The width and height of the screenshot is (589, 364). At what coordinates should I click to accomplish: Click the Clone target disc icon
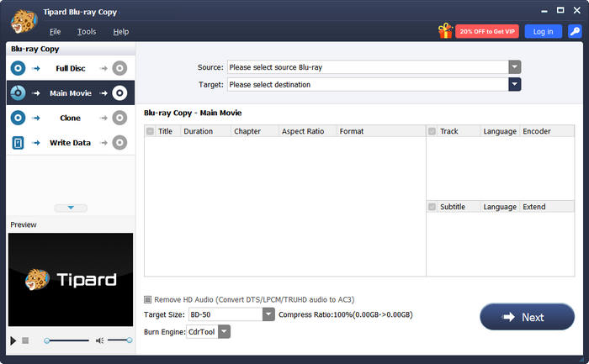[x=119, y=118]
